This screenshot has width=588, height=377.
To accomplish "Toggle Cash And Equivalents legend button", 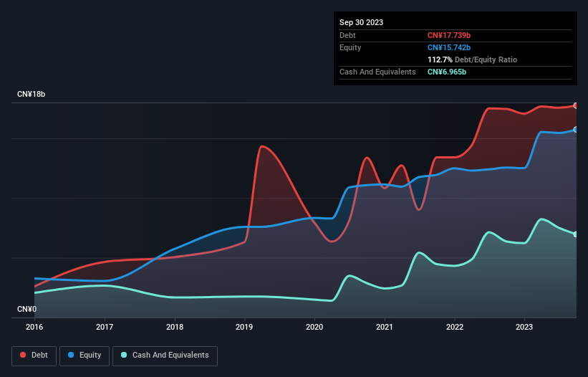I will click(x=165, y=355).
